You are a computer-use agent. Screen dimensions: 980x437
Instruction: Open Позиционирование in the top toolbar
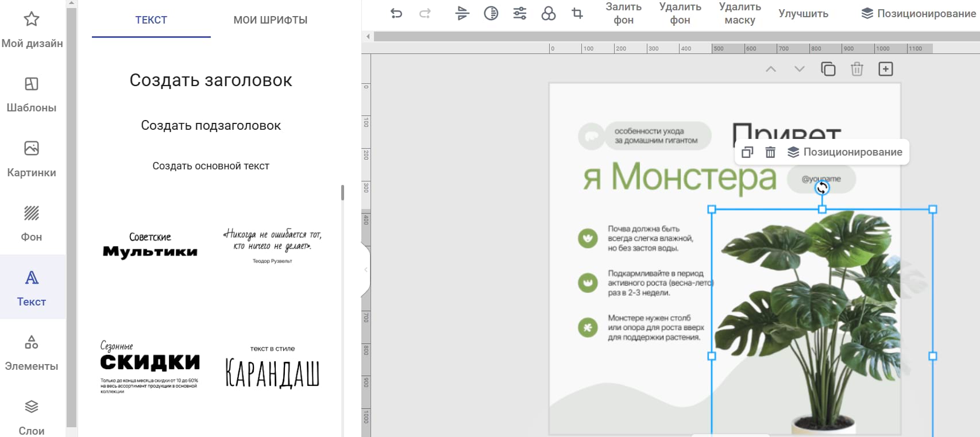point(920,13)
